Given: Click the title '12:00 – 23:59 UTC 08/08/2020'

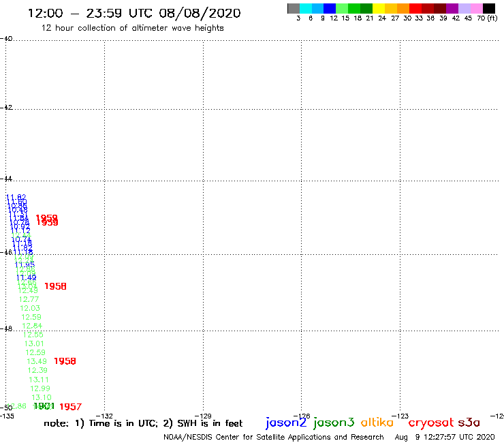Looking at the screenshot, I should point(134,14).
